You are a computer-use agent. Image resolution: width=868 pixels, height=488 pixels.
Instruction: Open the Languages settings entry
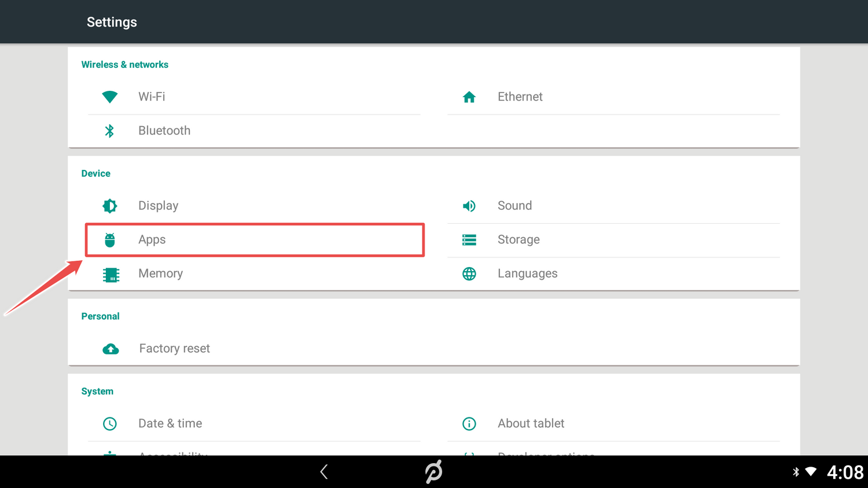click(527, 273)
